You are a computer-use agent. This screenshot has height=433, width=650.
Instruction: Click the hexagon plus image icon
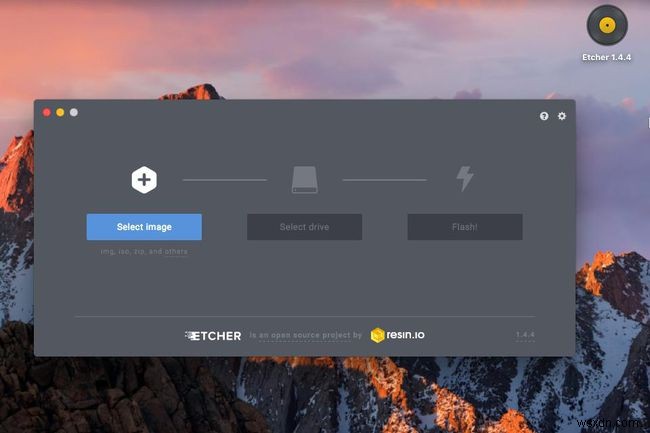(x=144, y=180)
